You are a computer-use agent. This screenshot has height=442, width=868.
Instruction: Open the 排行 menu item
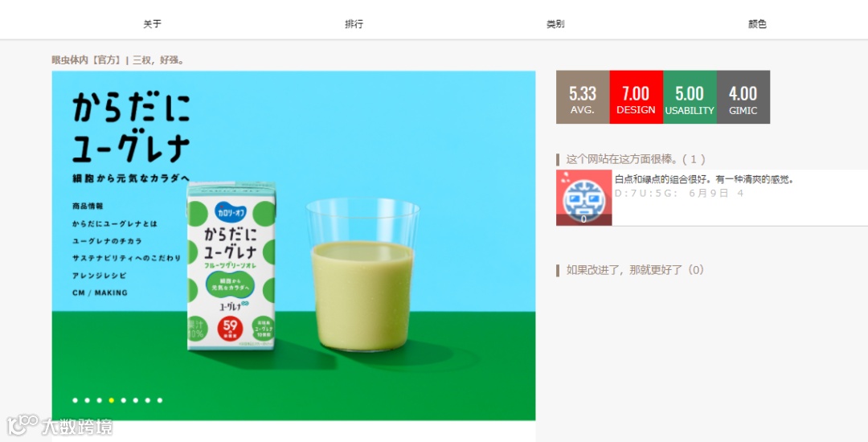[354, 24]
